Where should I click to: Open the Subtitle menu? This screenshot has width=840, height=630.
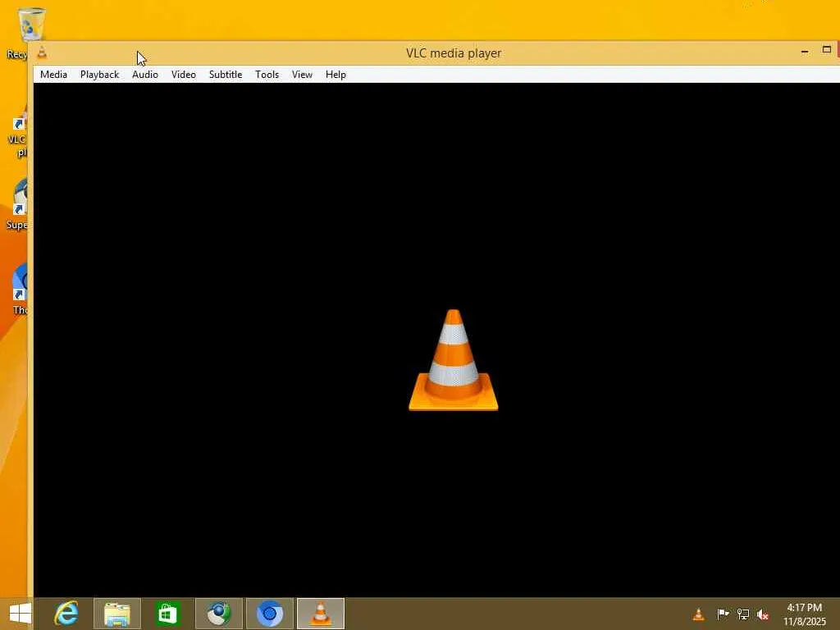pyautogui.click(x=226, y=75)
